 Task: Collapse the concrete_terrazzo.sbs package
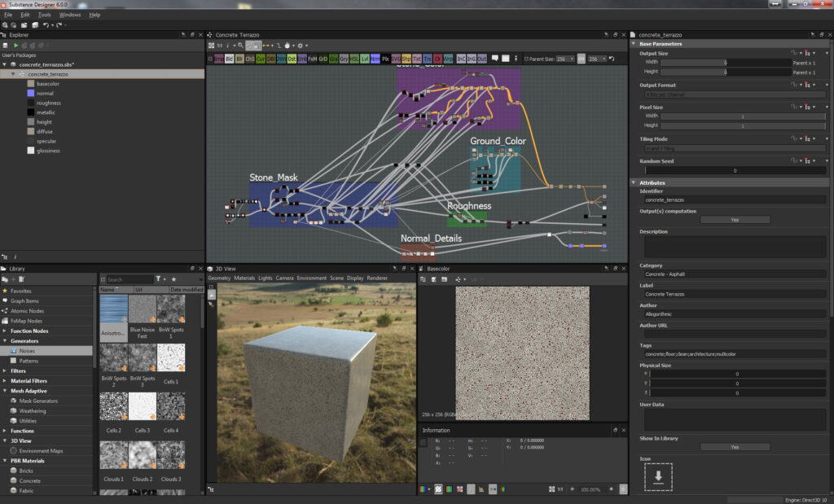(x=5, y=64)
